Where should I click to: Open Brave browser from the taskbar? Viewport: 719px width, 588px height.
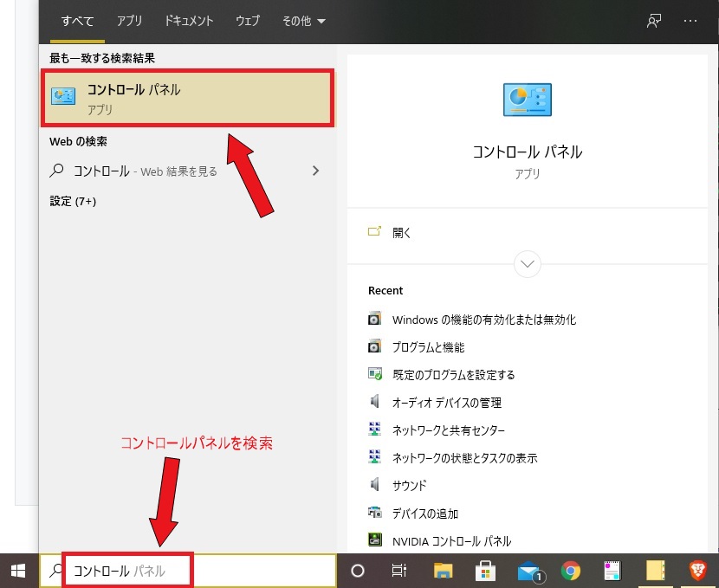698,571
